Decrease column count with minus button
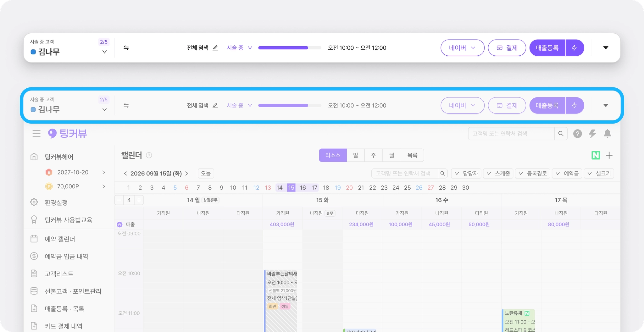Image resolution: width=644 pixels, height=332 pixels. 119,200
